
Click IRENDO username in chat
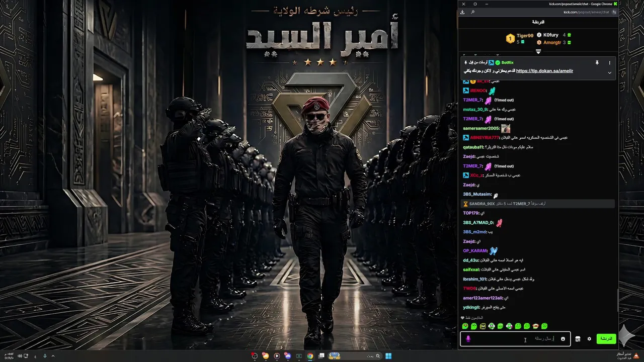tap(478, 91)
